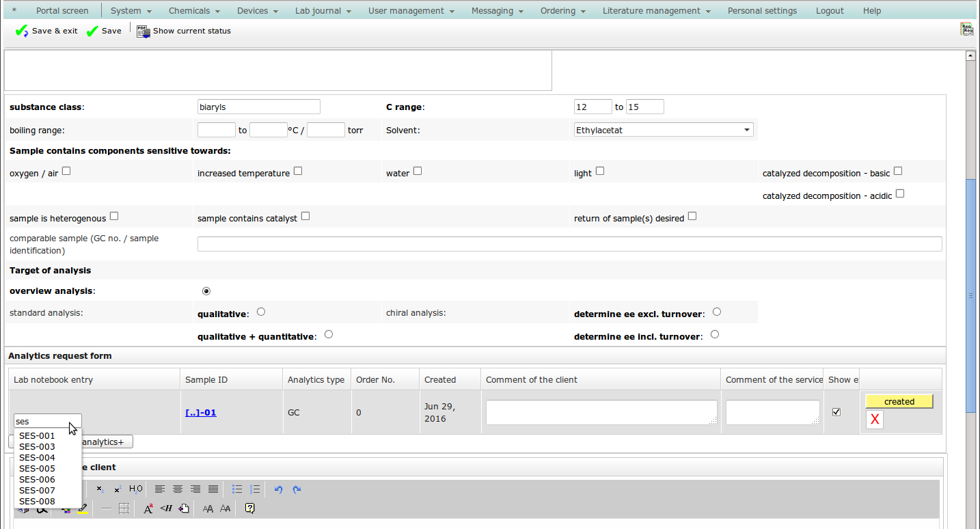The width and height of the screenshot is (980, 529).
Task: Select qualitative + quantitative analysis option
Action: [x=329, y=335]
